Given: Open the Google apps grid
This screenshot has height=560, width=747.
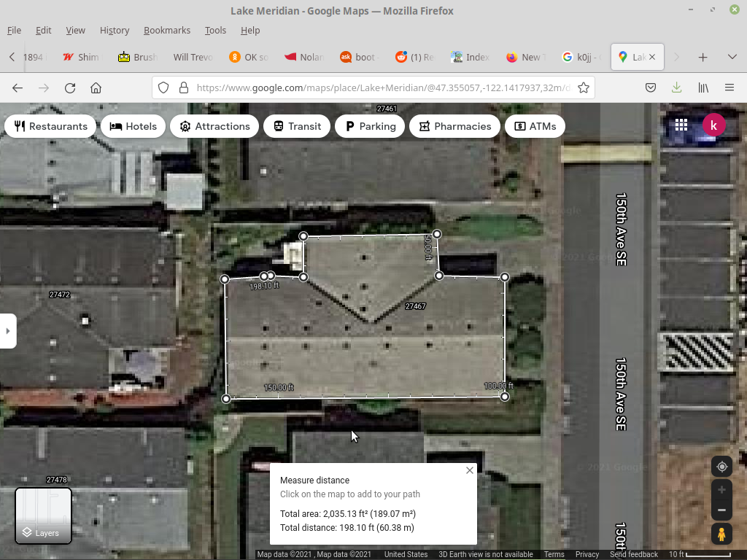Looking at the screenshot, I should pos(681,125).
